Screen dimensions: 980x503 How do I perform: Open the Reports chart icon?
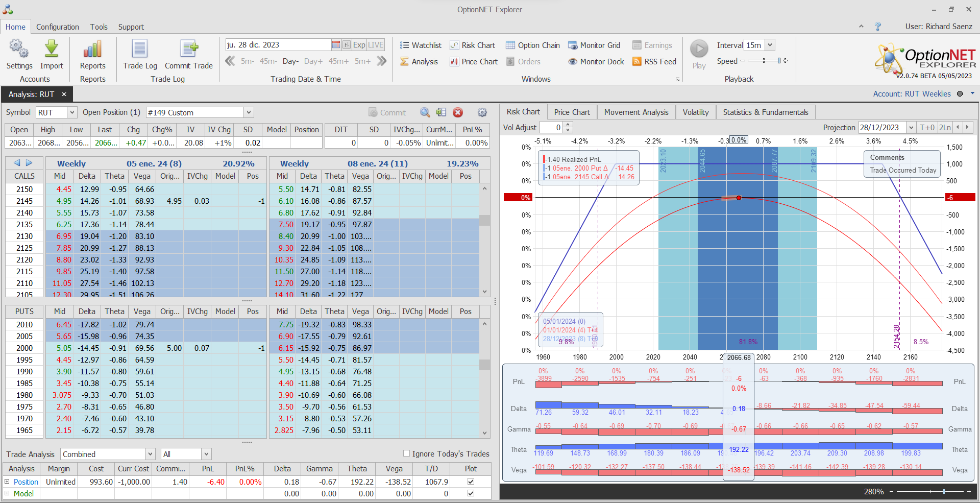tap(92, 50)
